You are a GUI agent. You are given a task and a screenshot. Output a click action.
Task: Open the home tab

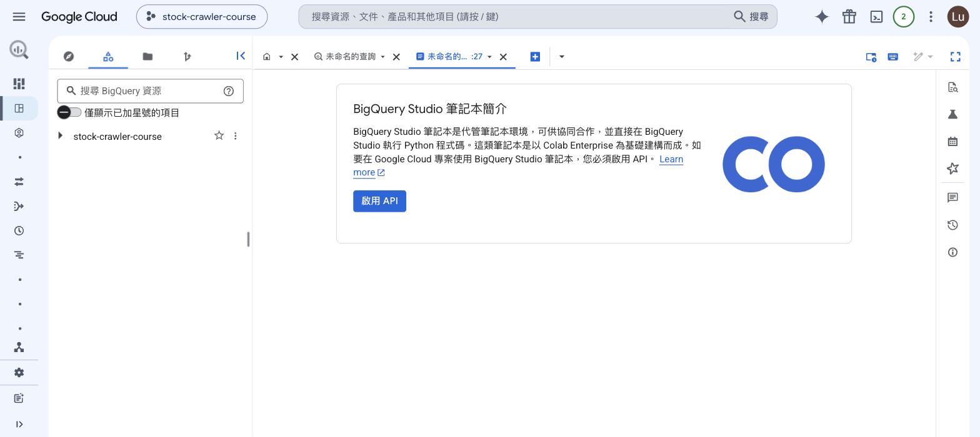click(267, 56)
